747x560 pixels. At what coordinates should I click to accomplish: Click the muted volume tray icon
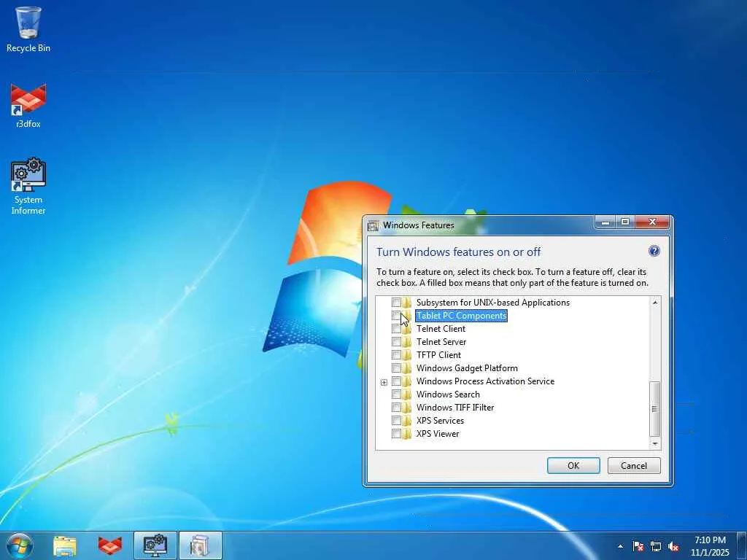pyautogui.click(x=673, y=546)
